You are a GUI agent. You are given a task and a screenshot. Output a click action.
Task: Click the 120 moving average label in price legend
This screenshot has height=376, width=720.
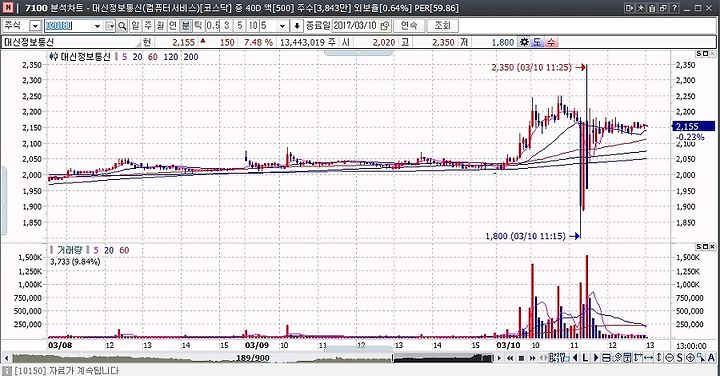click(170, 57)
